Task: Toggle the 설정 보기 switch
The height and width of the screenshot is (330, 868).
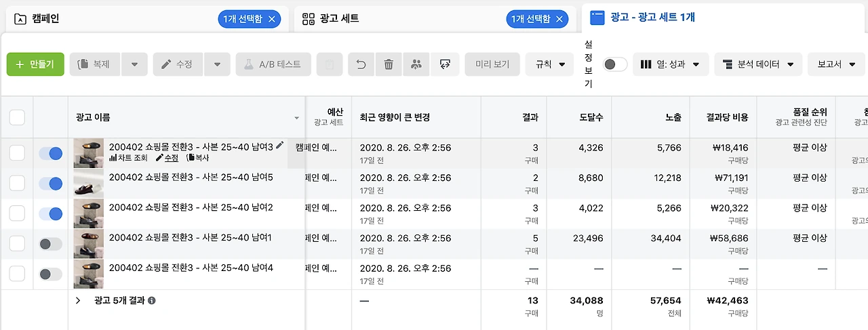Action: click(x=615, y=64)
